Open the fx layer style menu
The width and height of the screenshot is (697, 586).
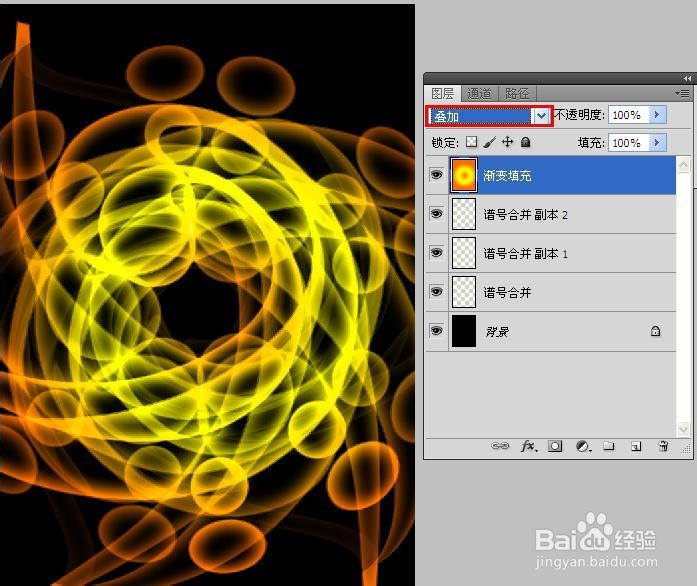click(529, 446)
